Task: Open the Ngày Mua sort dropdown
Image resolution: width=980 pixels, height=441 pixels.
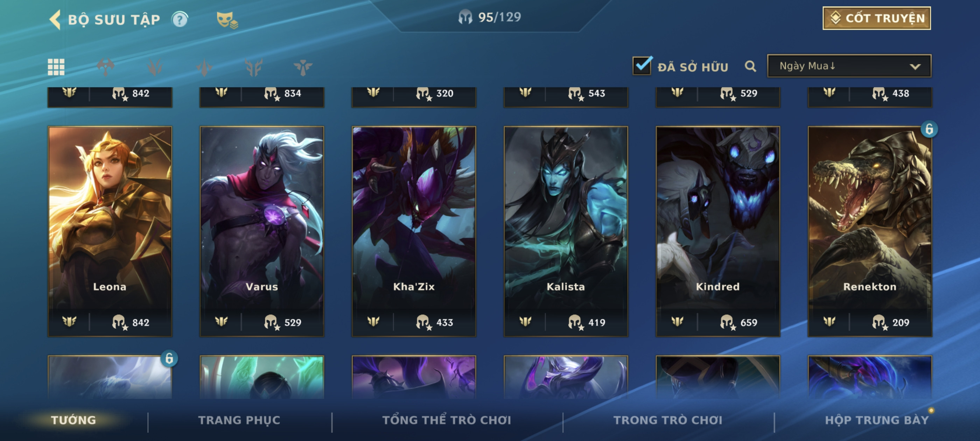Action: click(x=849, y=66)
